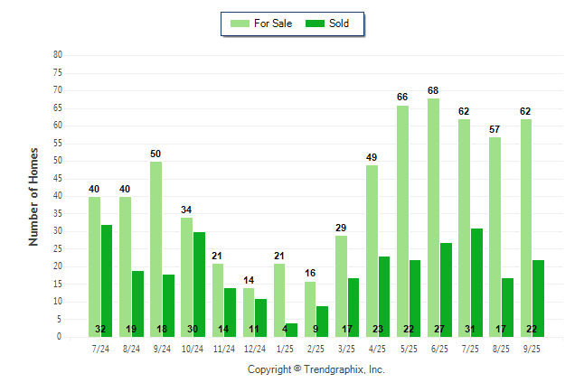The width and height of the screenshot is (584, 392).
Task: Toggle the For Sale series legend label
Action: click(275, 23)
